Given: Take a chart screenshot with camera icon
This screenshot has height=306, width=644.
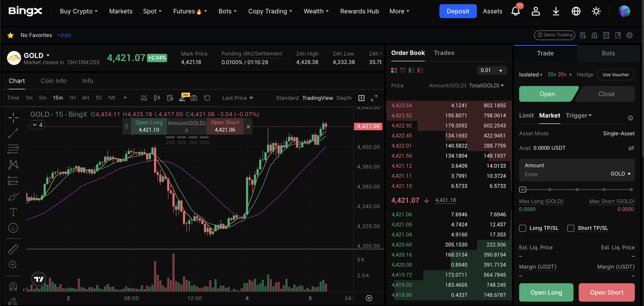Looking at the screenshot, I should pos(194,98).
